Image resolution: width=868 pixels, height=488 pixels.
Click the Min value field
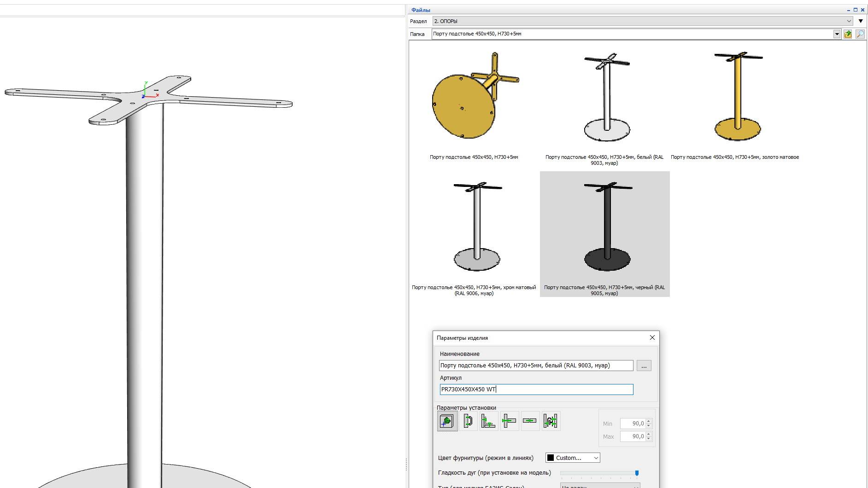[x=633, y=424]
